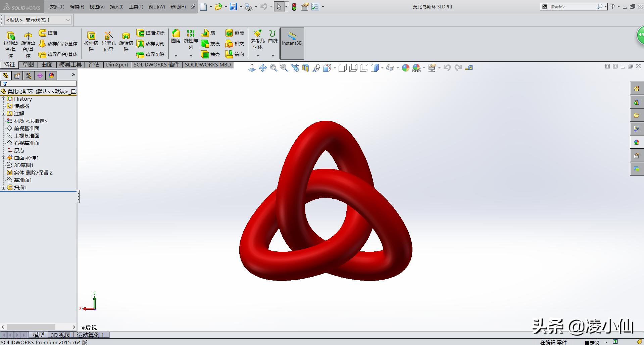Select the 抽壳 shell tool

click(210, 54)
